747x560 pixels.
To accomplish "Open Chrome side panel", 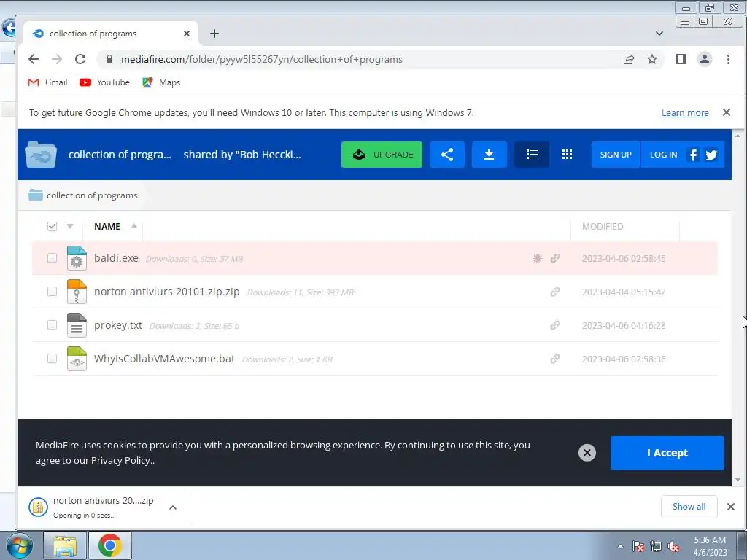I will (681, 59).
